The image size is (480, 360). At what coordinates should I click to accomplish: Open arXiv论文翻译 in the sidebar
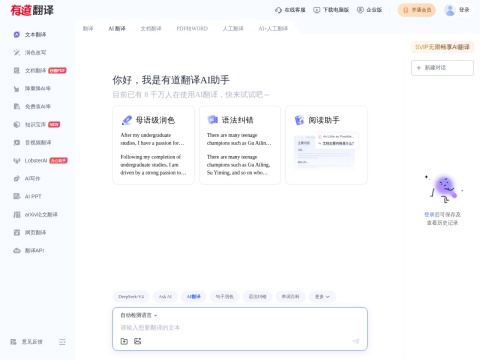(x=35, y=214)
